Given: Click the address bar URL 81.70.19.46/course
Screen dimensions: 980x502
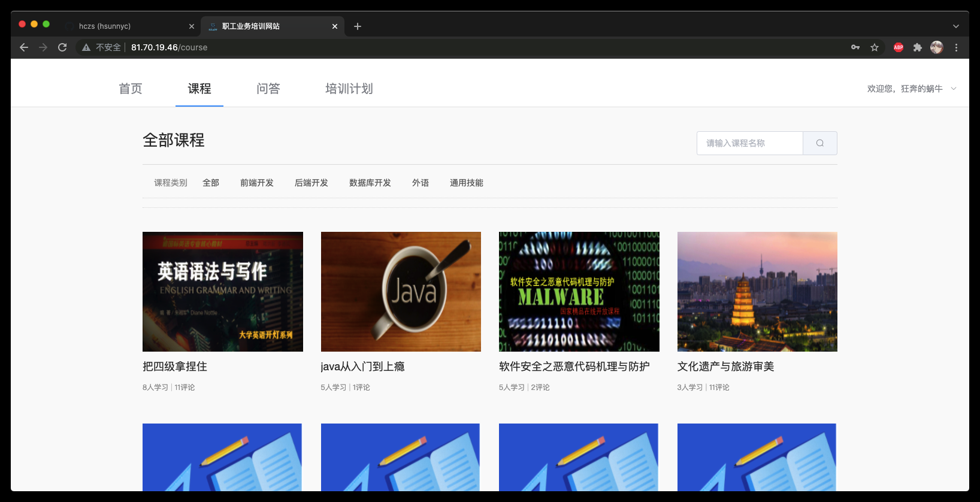Looking at the screenshot, I should tap(170, 47).
